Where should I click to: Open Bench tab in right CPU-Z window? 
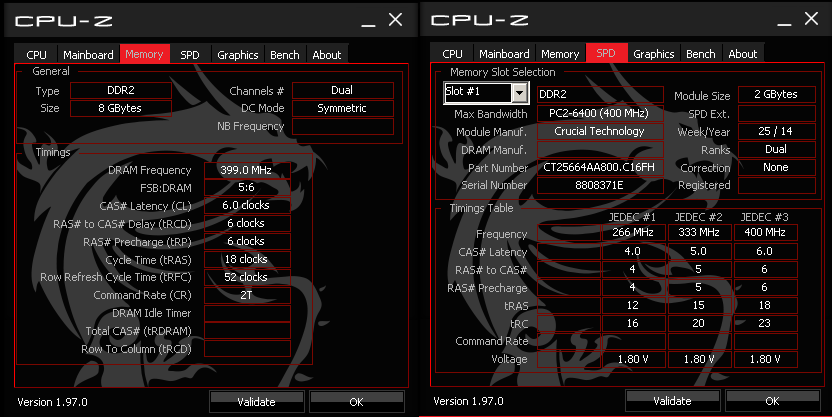click(x=700, y=54)
